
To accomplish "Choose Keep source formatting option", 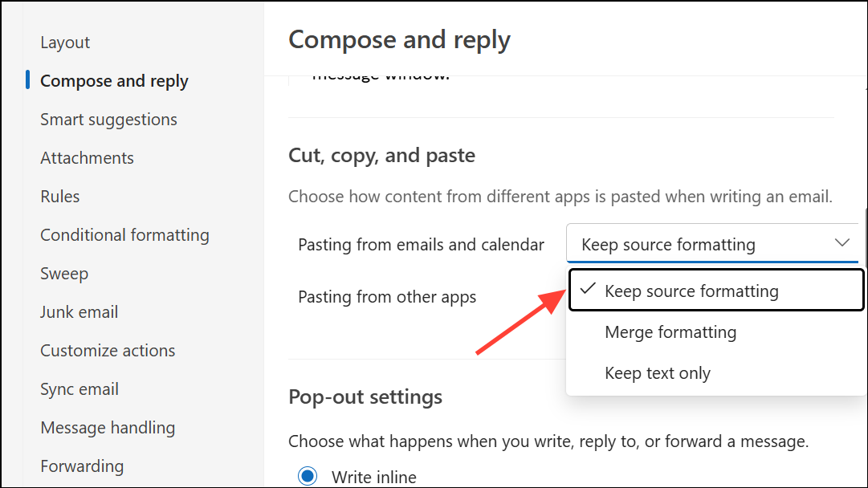I will 691,291.
